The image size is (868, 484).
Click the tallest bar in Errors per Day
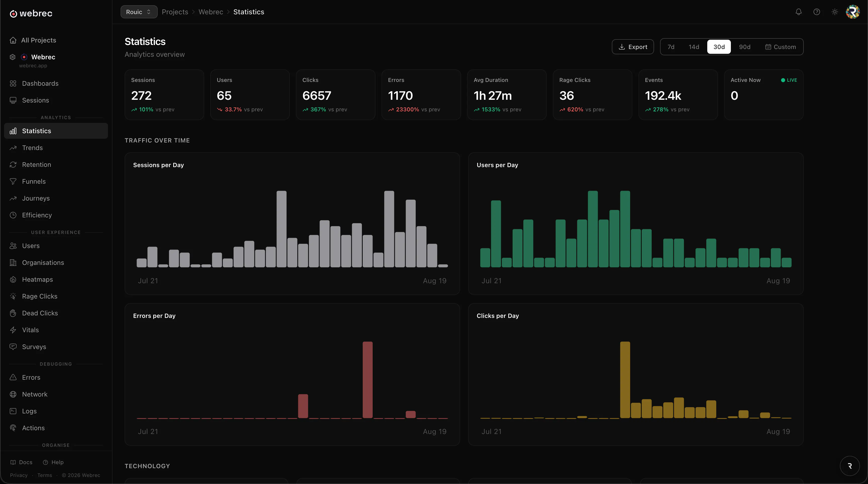pyautogui.click(x=368, y=380)
